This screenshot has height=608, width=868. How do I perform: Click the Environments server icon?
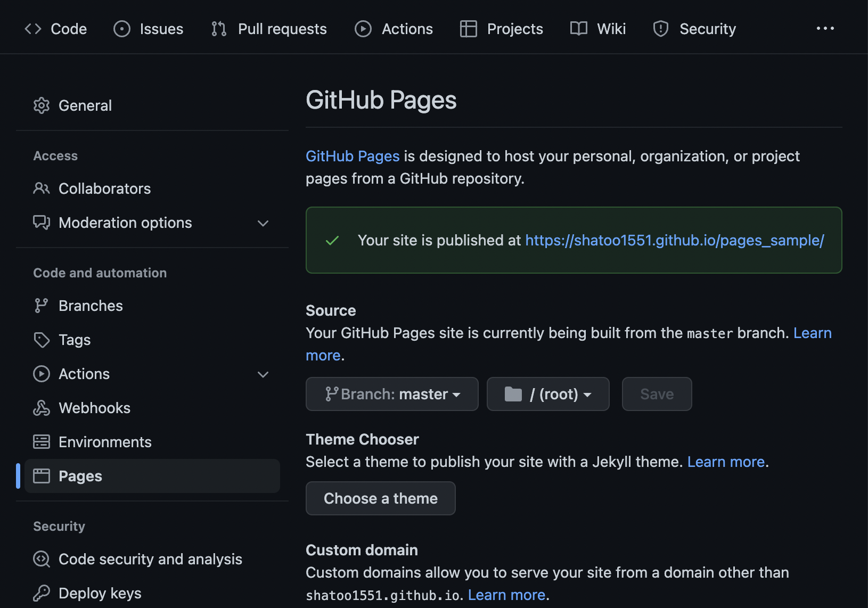(42, 442)
